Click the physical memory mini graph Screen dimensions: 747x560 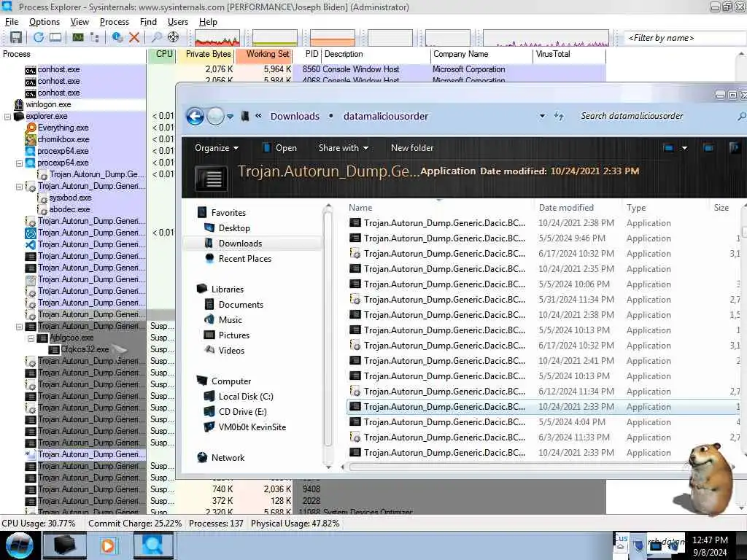tap(333, 38)
